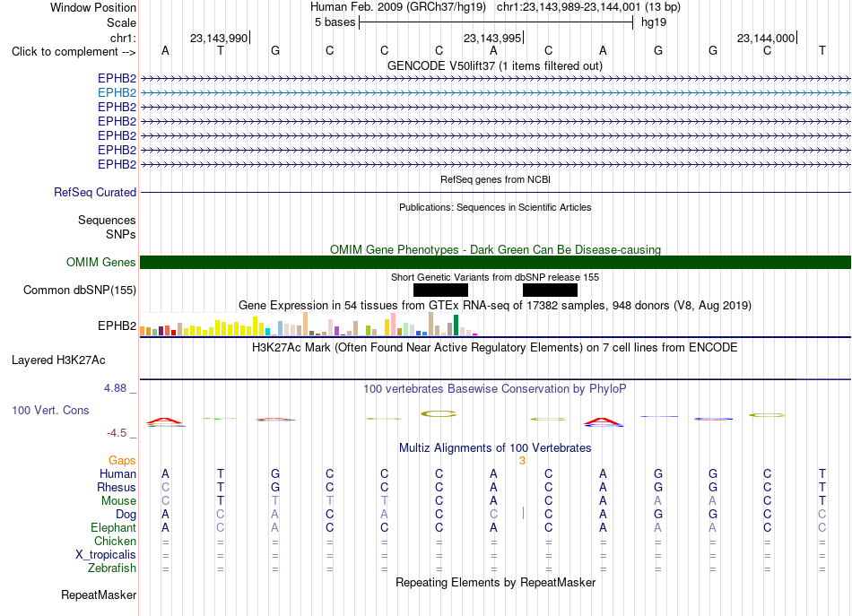Click the Sequences publications row label
Viewport: 852px width, 616px height.
(x=107, y=220)
